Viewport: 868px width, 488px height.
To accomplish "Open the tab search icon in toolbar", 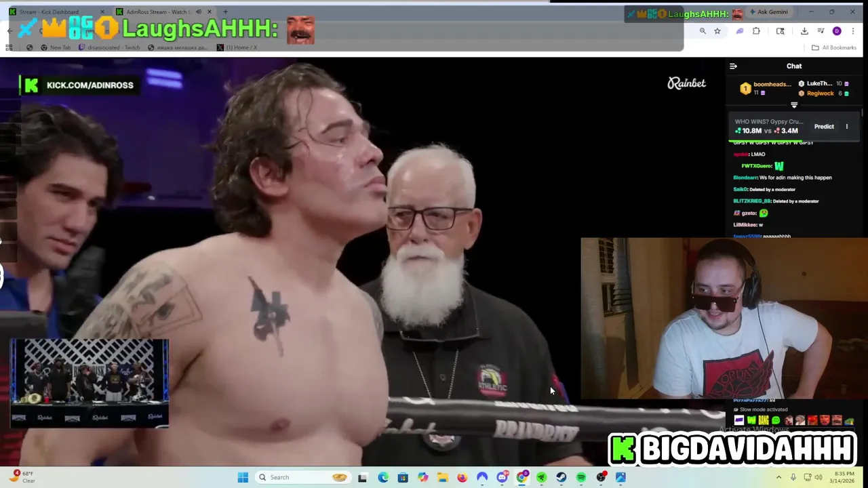I will click(781, 31).
